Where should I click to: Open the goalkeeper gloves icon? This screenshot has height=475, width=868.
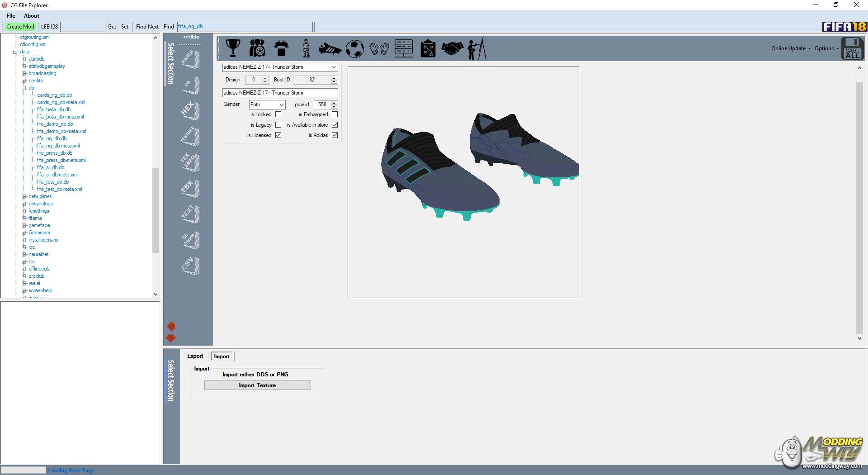click(x=379, y=48)
